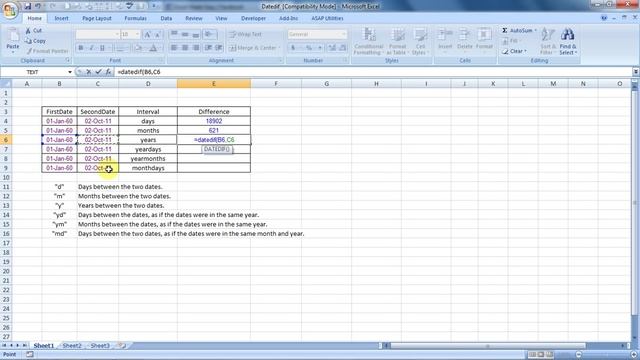Switch to Normal view in status bar
The width and height of the screenshot is (640, 360).
point(532,354)
